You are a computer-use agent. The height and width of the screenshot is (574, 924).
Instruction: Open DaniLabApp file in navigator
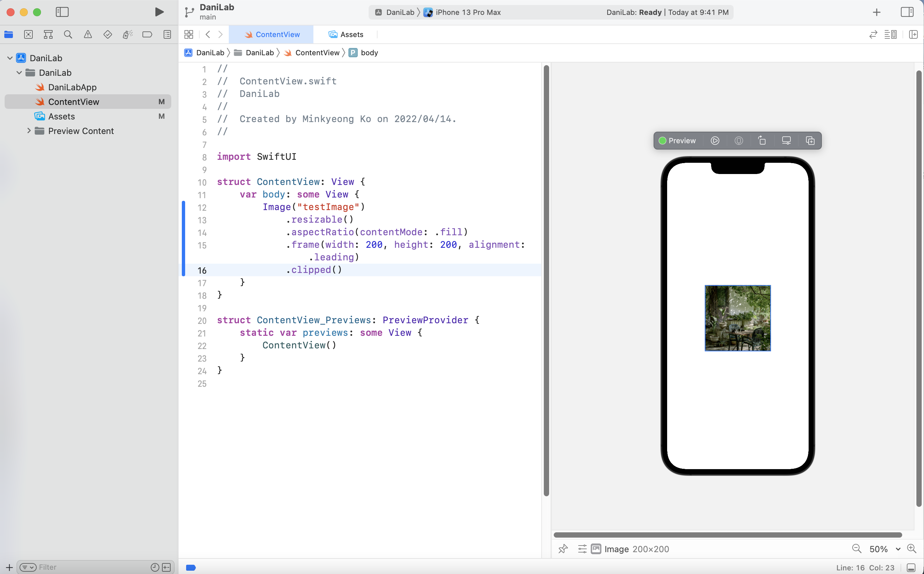click(x=72, y=87)
